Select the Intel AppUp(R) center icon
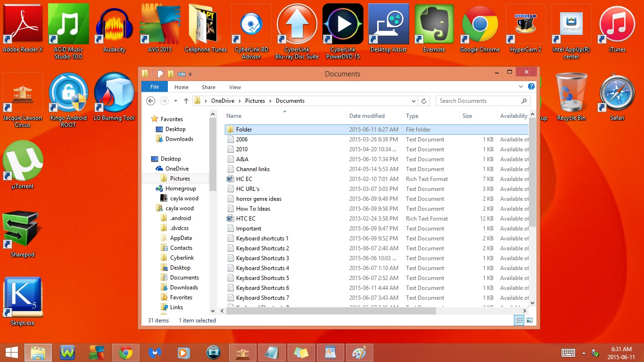Image resolution: width=644 pixels, height=362 pixels. coord(571,32)
